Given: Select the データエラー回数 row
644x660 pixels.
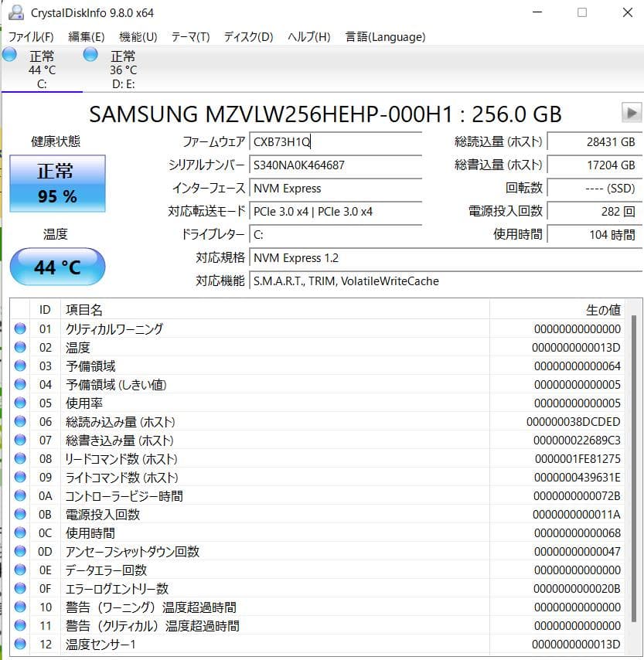Looking at the screenshot, I should 317,570.
